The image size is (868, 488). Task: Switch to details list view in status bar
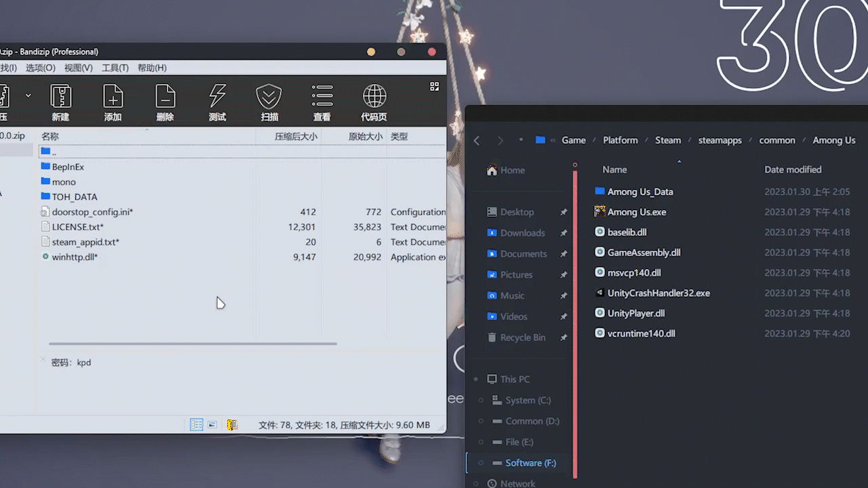197,425
